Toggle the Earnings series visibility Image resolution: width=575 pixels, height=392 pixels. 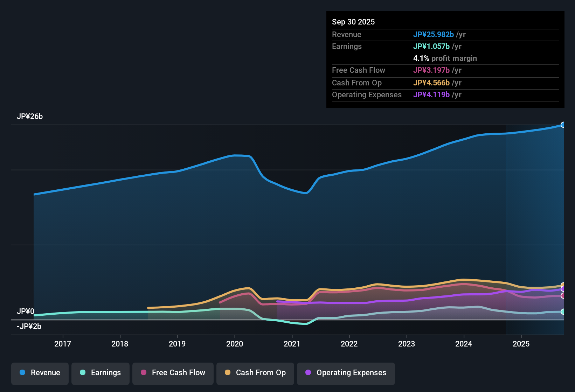click(101, 373)
